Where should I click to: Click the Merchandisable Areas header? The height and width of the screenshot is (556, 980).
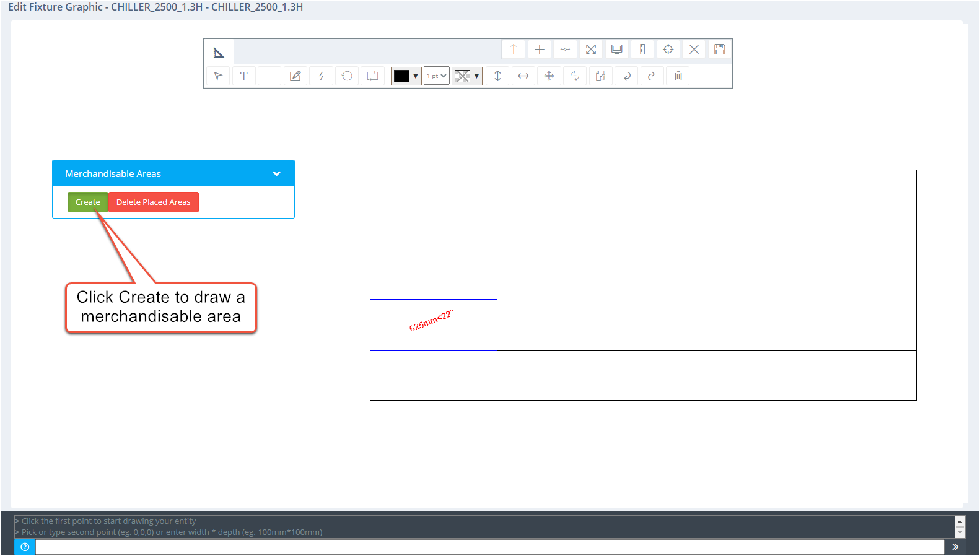tap(173, 173)
